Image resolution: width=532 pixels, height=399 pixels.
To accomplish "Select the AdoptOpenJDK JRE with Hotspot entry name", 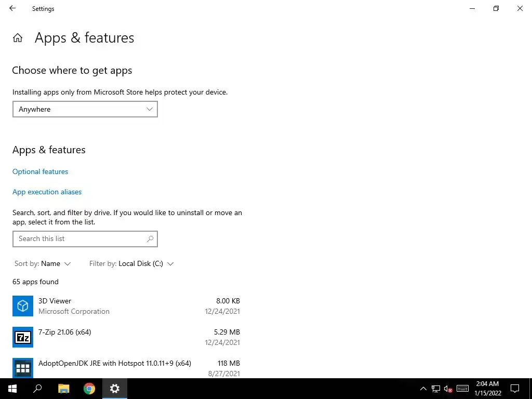I will (115, 363).
